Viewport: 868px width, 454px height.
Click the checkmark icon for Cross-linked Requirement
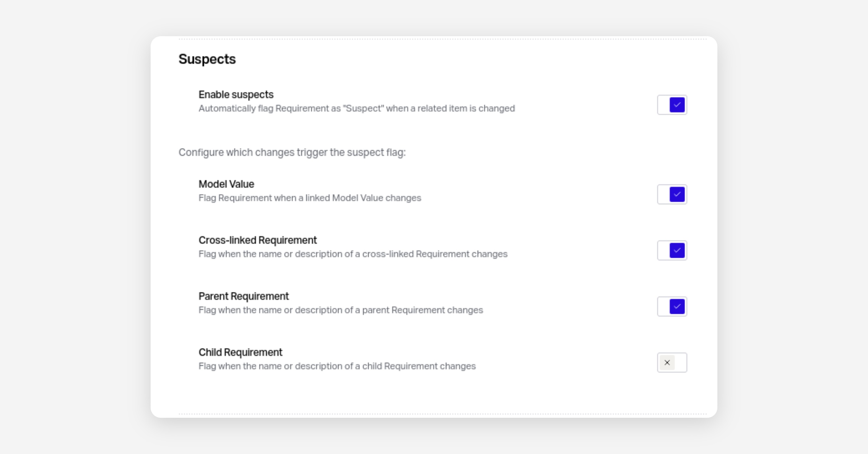pyautogui.click(x=677, y=251)
